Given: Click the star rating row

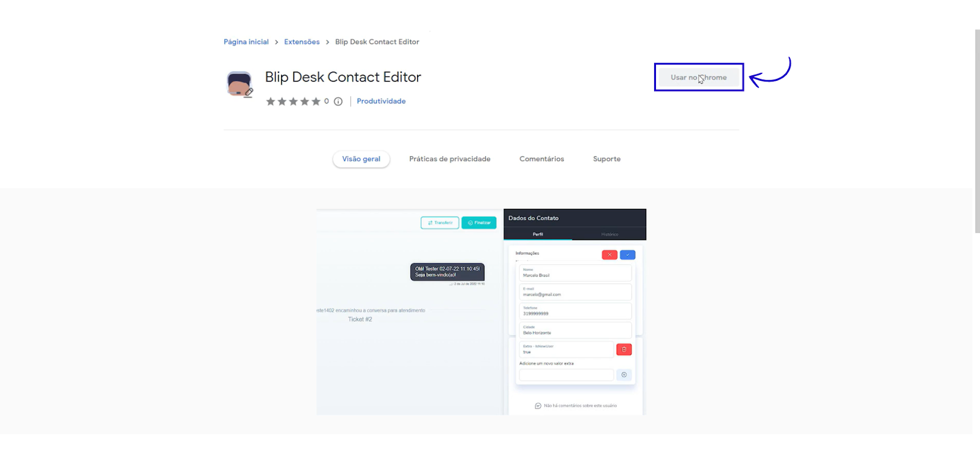Looking at the screenshot, I should (293, 102).
